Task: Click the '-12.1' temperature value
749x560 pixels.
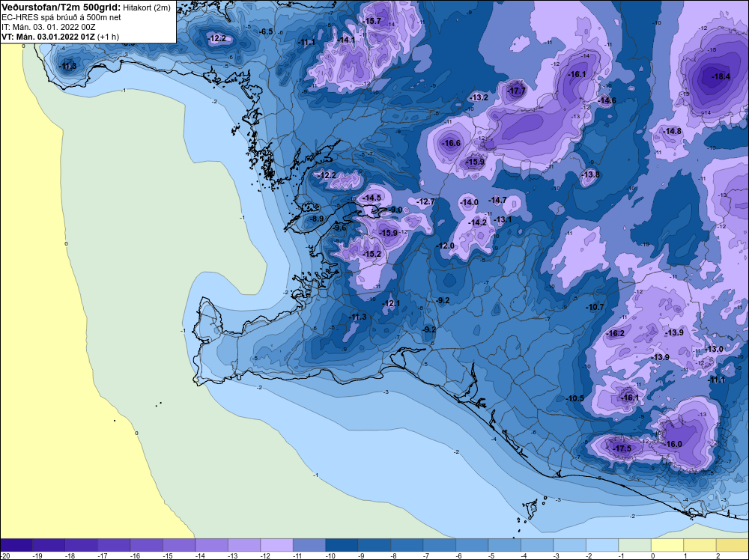Action: 391,304
